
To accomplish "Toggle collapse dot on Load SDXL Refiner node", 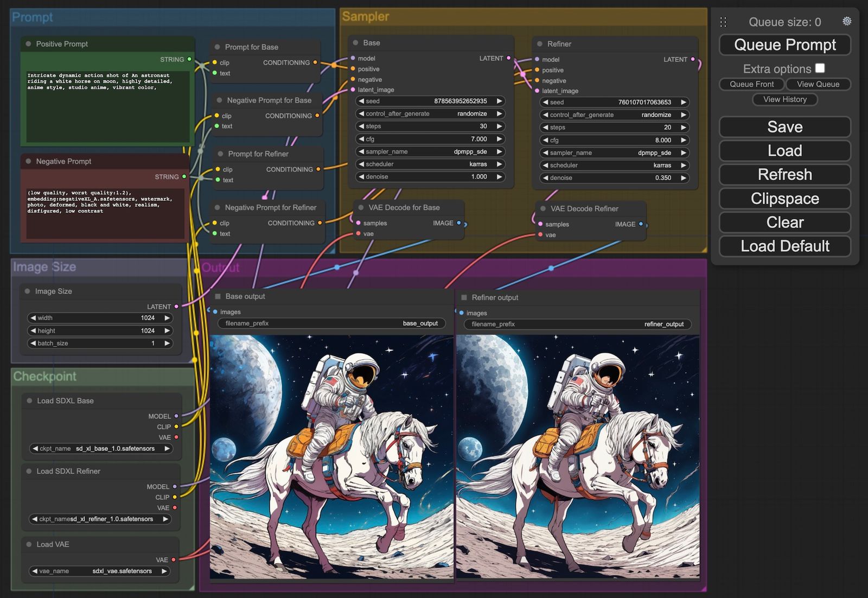I will [29, 471].
